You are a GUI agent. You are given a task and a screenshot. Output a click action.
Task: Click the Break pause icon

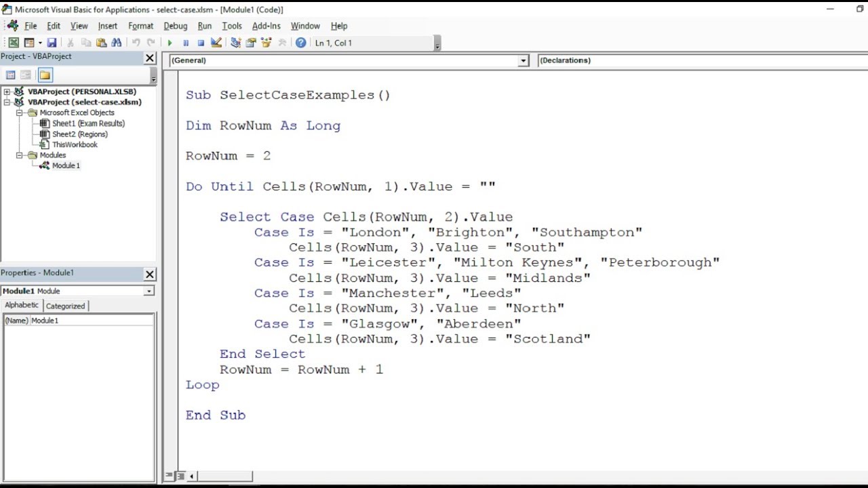point(185,43)
